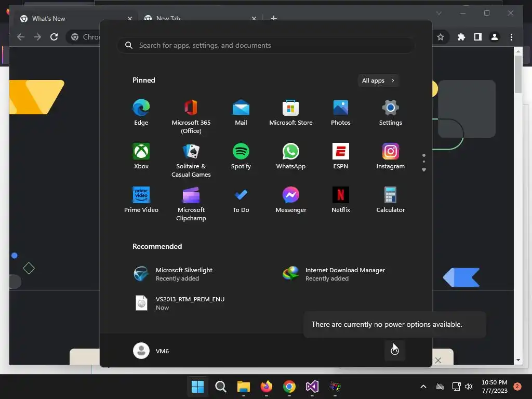
Task: Open recommended Internet Download Manager
Action: 334,274
